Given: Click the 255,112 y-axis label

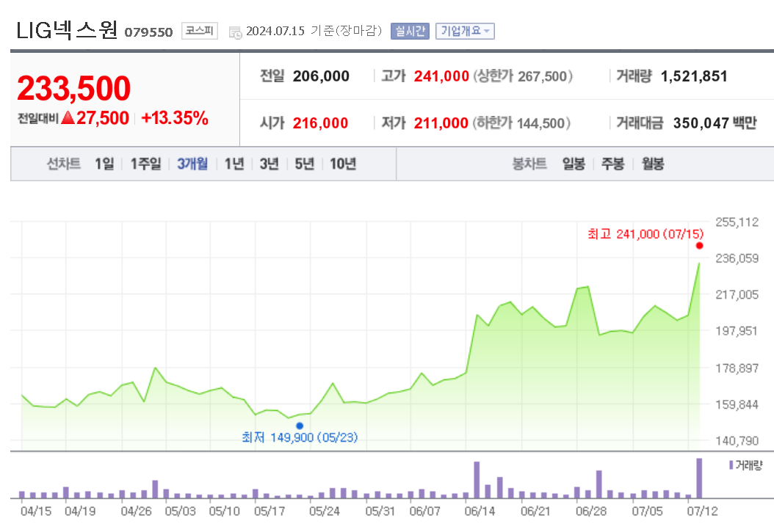Looking at the screenshot, I should tap(737, 222).
